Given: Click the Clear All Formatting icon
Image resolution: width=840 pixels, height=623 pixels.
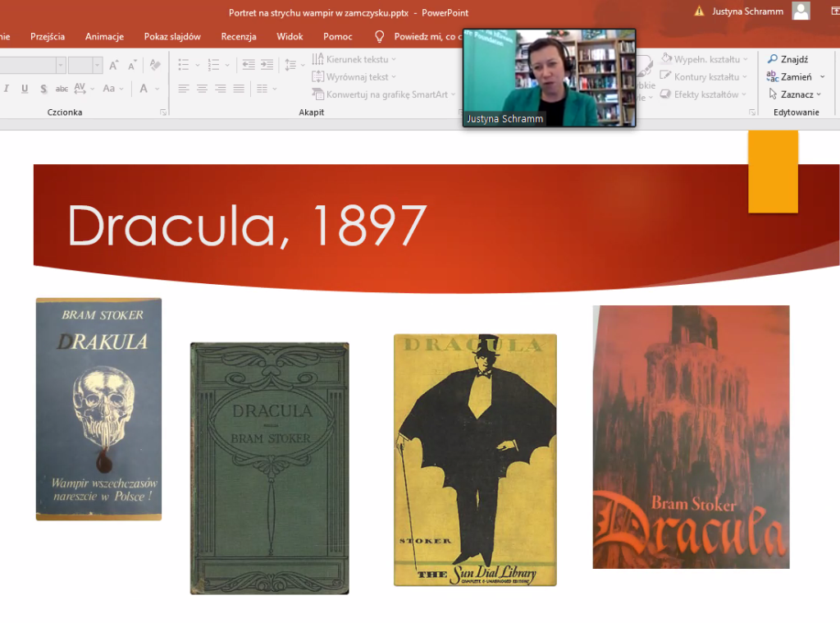Looking at the screenshot, I should 155,65.
